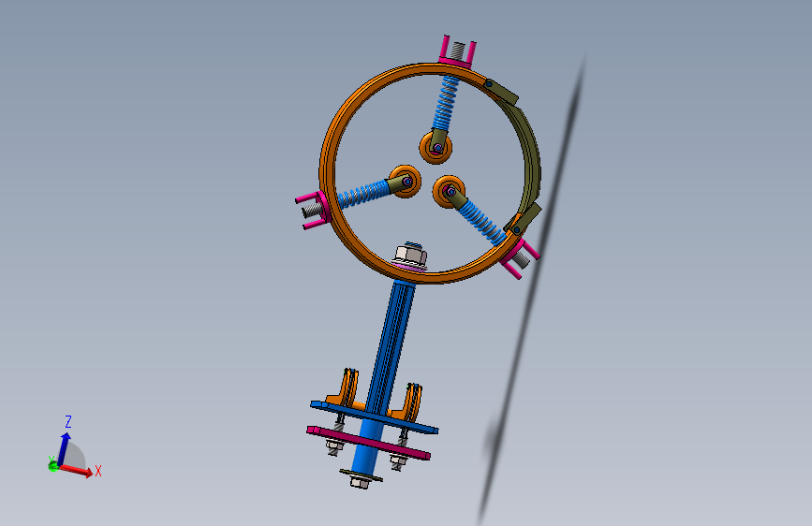Viewport: 812px width, 526px height.
Task: Select the blue spring hanging from the top bracket
Action: click(446, 101)
